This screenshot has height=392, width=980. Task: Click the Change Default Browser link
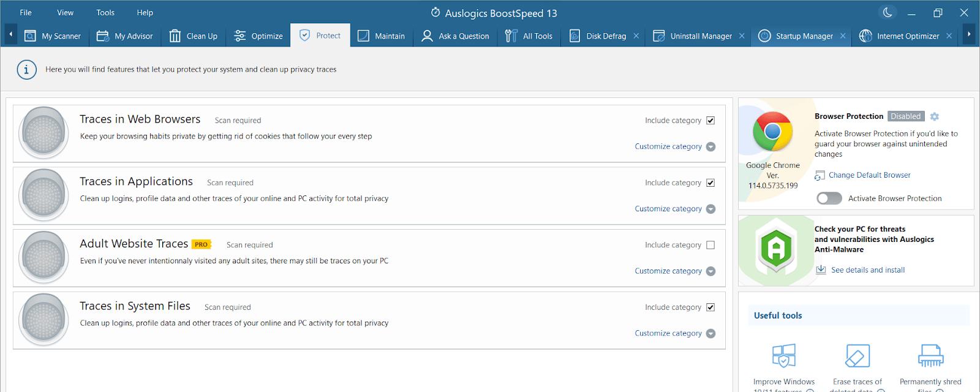pyautogui.click(x=869, y=175)
